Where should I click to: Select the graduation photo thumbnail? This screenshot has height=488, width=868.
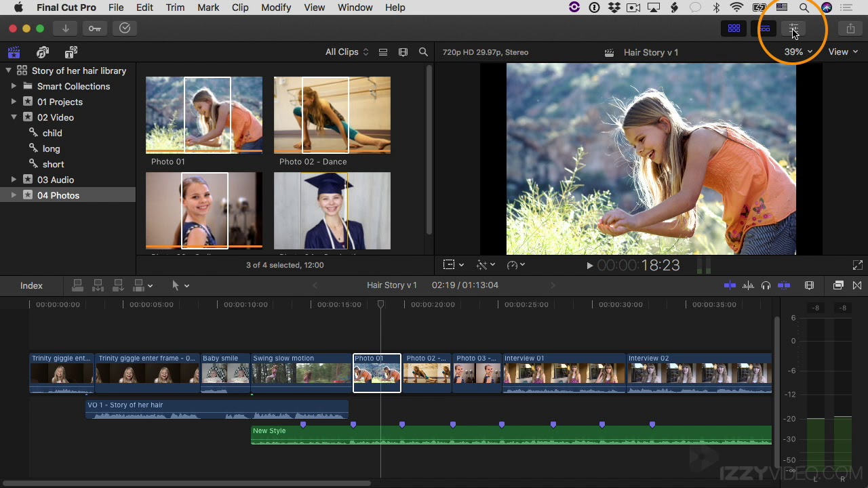click(x=332, y=211)
